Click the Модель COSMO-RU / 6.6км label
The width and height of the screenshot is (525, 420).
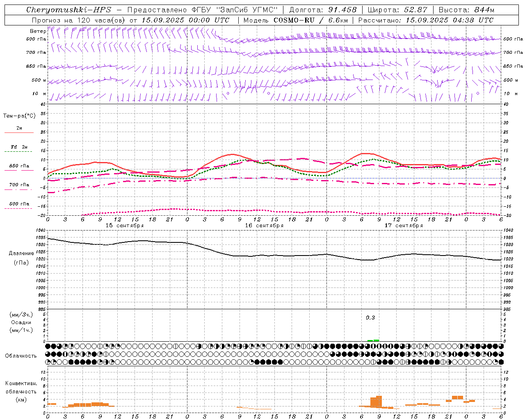[x=296, y=20]
